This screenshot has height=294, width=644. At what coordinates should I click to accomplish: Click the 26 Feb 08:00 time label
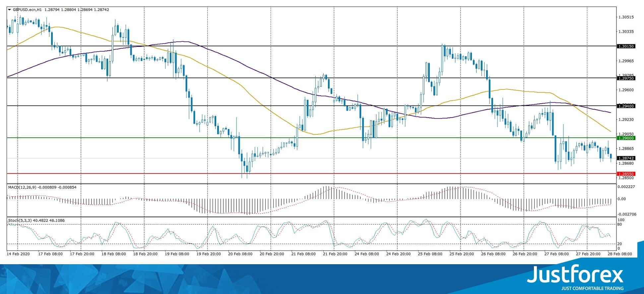493,254
